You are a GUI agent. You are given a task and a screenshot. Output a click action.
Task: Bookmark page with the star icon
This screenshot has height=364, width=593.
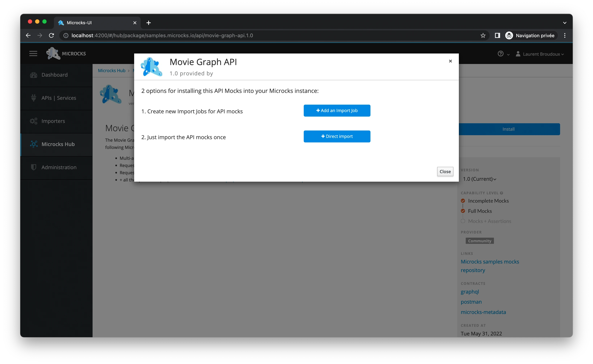click(483, 36)
